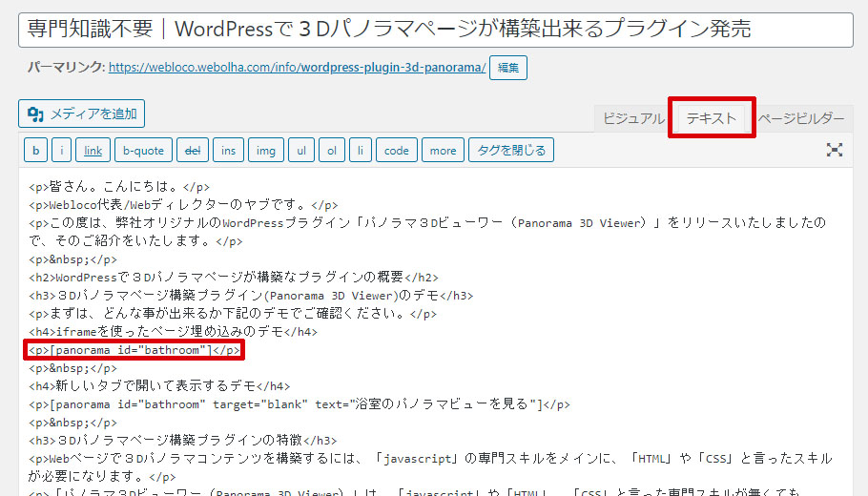The image size is (868, 496).
Task: Open the webloco.webolha.com permalink URL
Action: click(x=298, y=68)
